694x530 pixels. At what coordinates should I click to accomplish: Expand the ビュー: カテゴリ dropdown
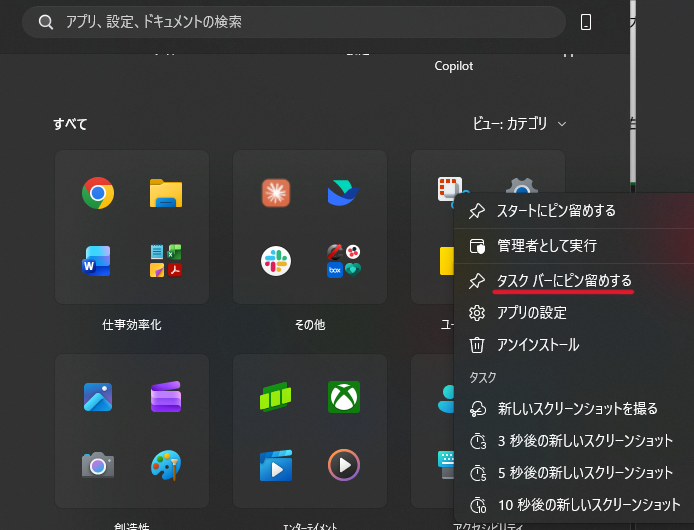(520, 124)
